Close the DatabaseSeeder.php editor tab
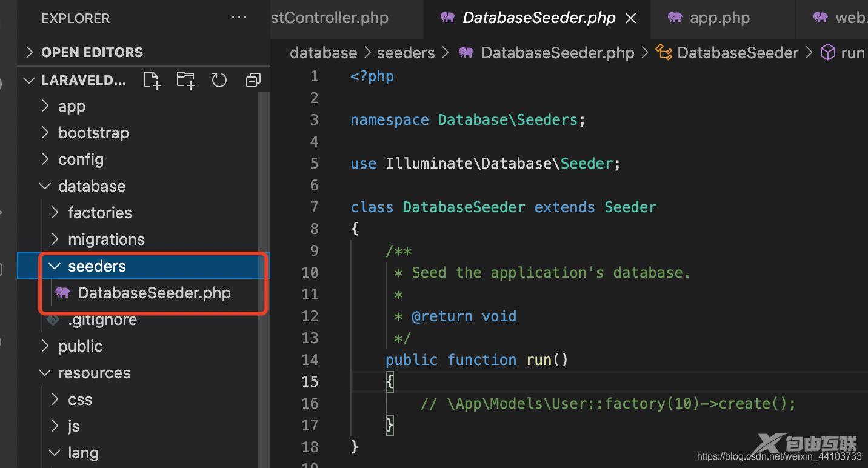The height and width of the screenshot is (468, 868). point(630,18)
